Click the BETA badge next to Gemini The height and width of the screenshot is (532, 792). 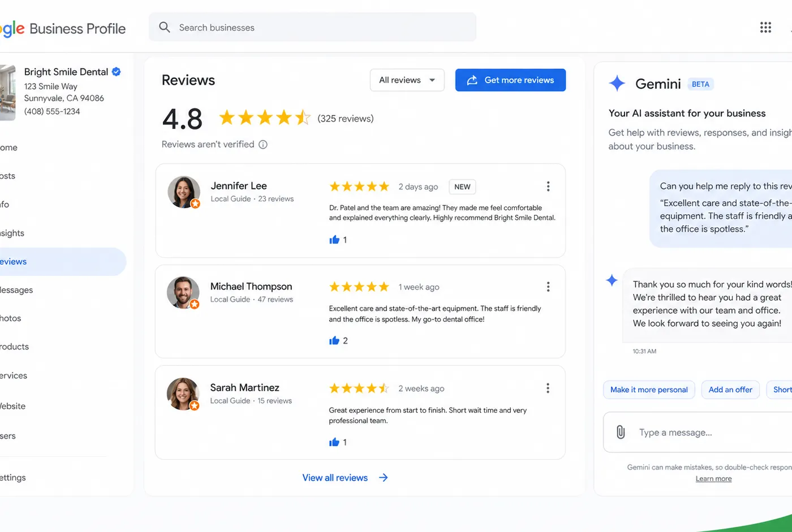700,84
